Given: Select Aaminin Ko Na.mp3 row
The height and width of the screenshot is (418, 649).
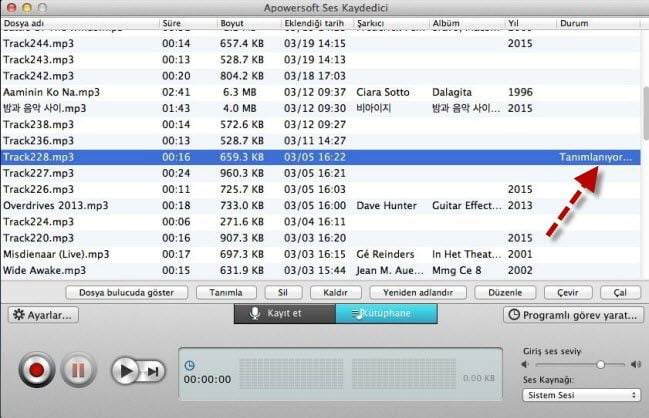Looking at the screenshot, I should (x=321, y=92).
